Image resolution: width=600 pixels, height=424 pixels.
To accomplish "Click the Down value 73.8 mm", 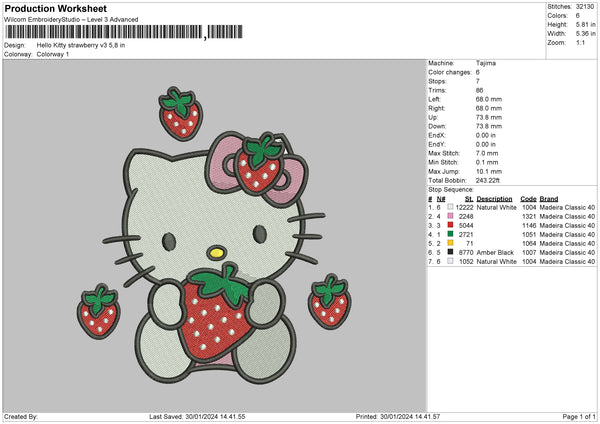I will click(489, 126).
